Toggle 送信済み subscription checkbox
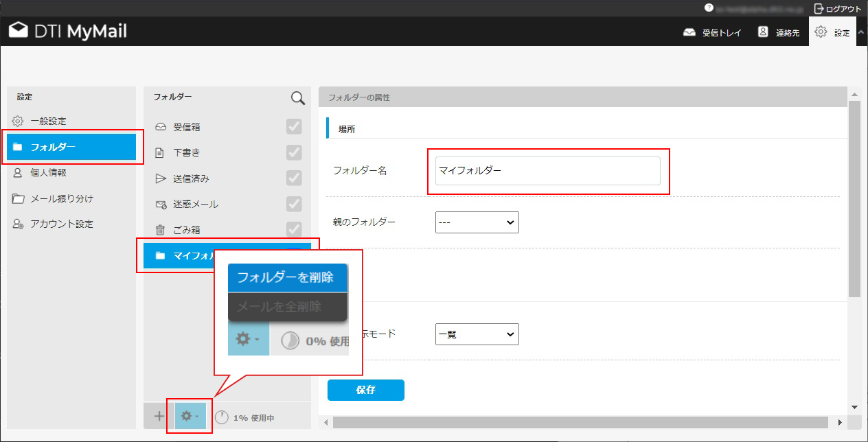This screenshot has width=868, height=442. click(x=294, y=178)
